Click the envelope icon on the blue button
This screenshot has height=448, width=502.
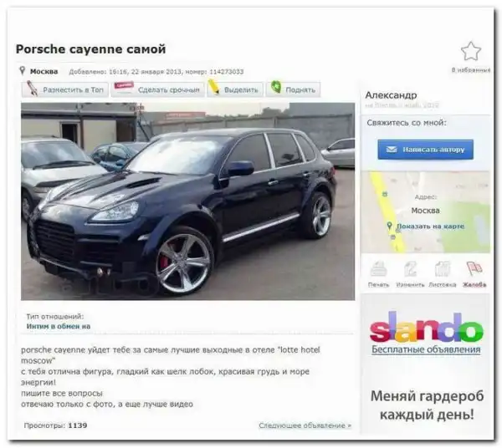click(392, 150)
